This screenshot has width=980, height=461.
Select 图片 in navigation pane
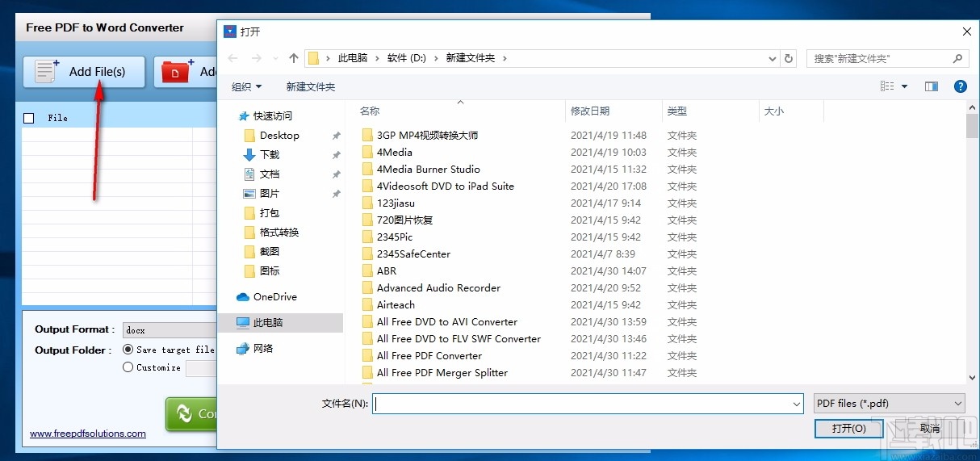point(270,194)
